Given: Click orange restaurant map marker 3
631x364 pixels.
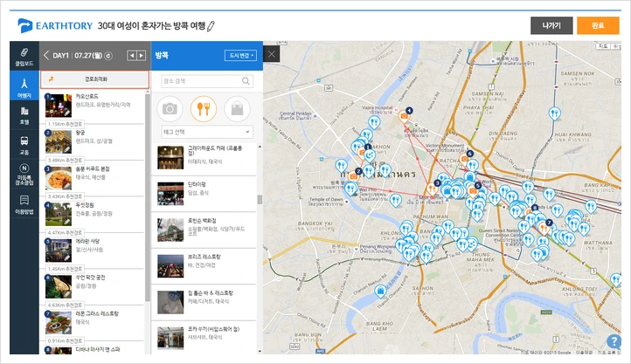Looking at the screenshot, I should (x=433, y=188).
